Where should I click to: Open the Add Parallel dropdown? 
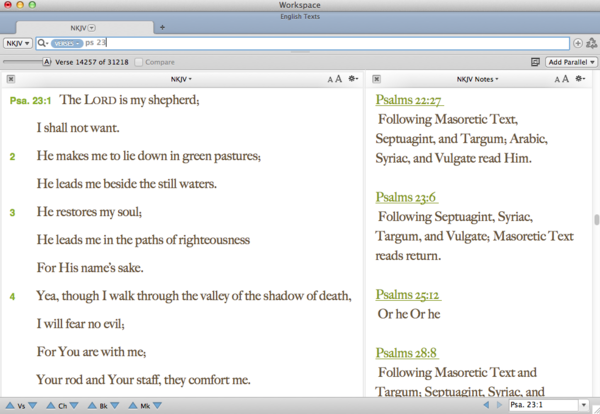(571, 62)
